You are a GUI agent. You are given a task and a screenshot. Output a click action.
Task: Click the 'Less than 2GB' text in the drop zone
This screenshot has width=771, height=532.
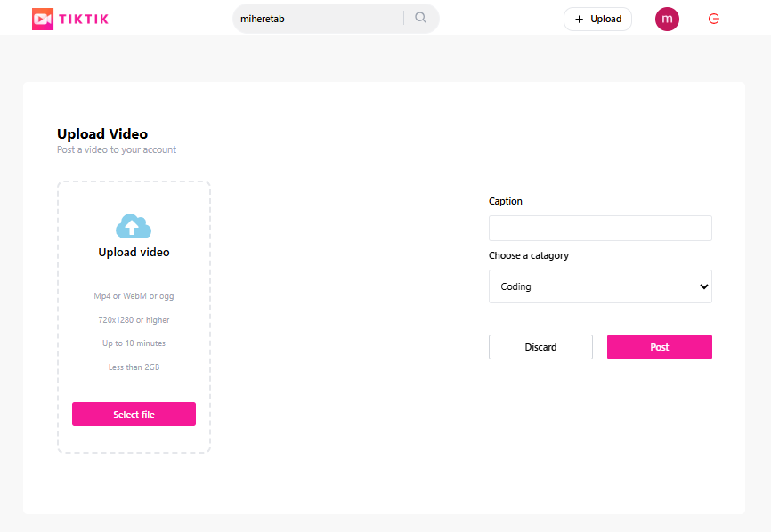(x=134, y=367)
